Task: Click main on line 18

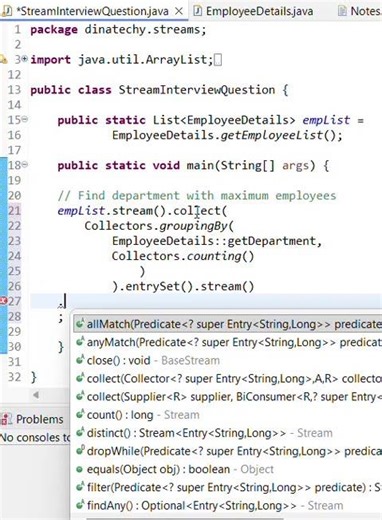Action: [x=200, y=165]
